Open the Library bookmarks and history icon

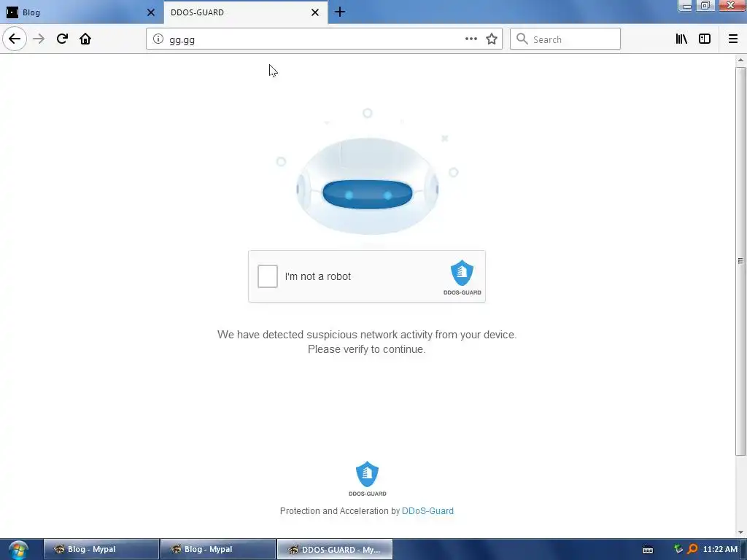click(x=681, y=39)
